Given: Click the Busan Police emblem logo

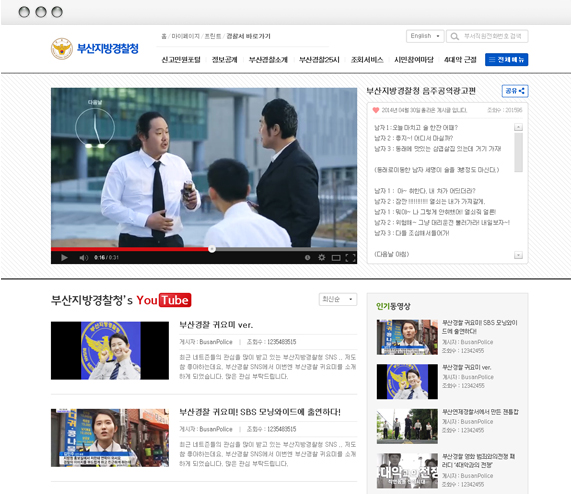Looking at the screenshot, I should pyautogui.click(x=62, y=48).
